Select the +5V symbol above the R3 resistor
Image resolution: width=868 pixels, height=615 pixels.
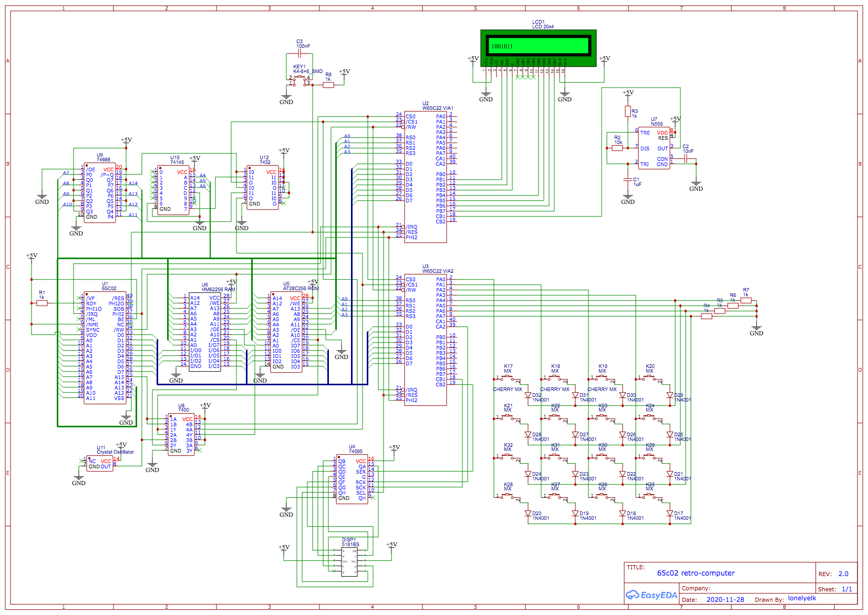click(x=628, y=94)
